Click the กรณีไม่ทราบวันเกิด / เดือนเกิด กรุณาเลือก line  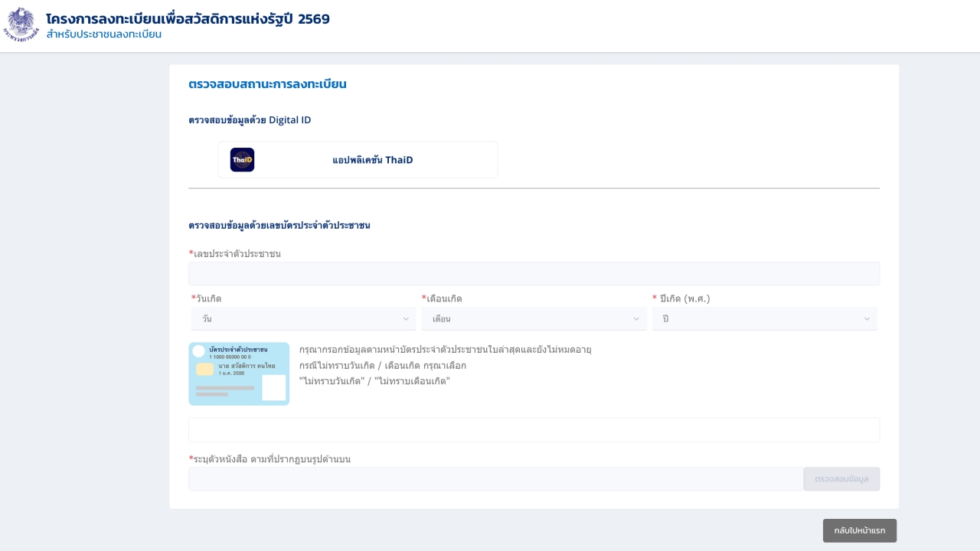coord(383,365)
